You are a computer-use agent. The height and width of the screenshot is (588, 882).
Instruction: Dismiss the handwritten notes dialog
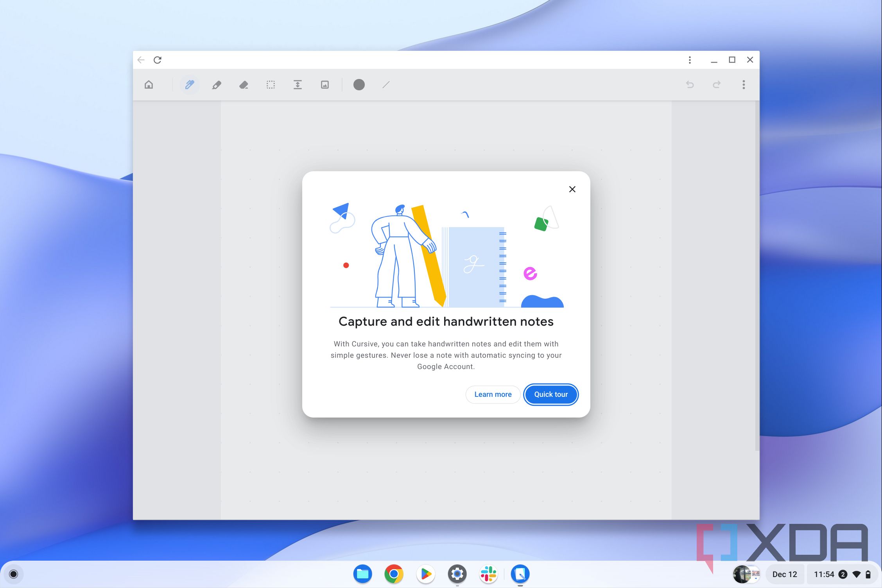click(572, 189)
